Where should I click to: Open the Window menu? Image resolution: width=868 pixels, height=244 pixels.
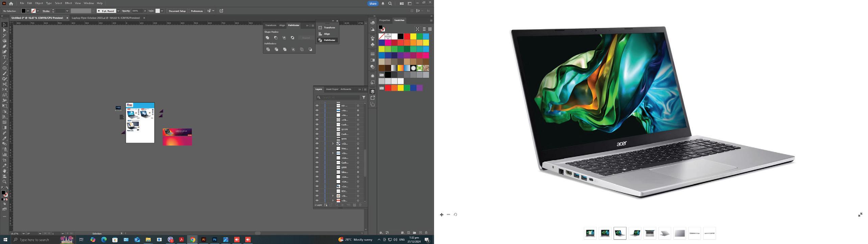89,3
